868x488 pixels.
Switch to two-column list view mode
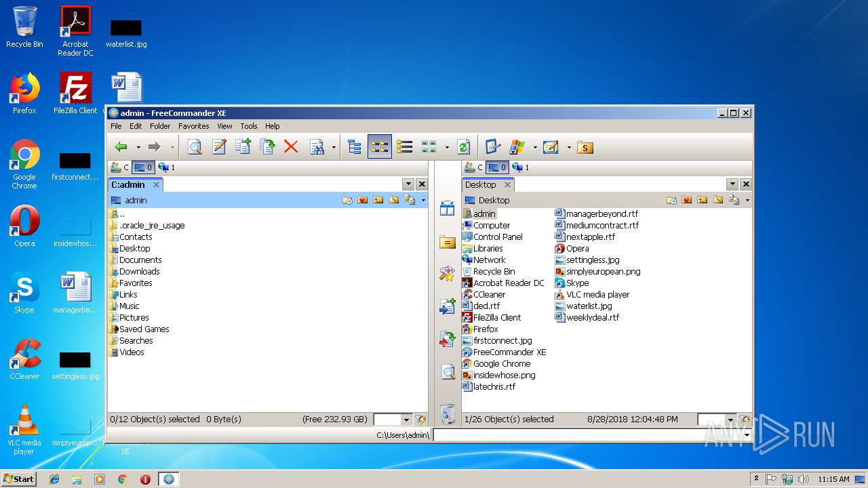(x=380, y=147)
